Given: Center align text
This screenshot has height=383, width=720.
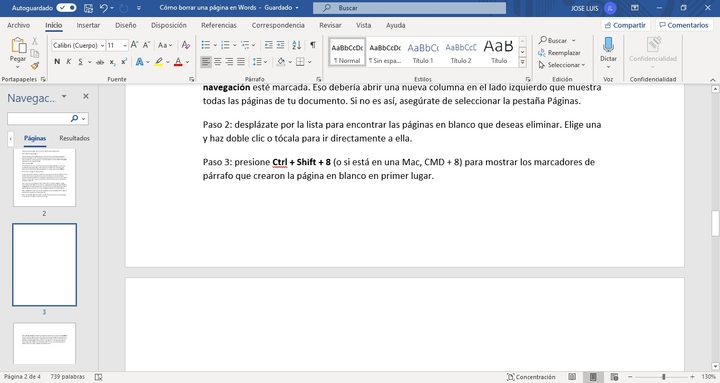Looking at the screenshot, I should click(218, 62).
